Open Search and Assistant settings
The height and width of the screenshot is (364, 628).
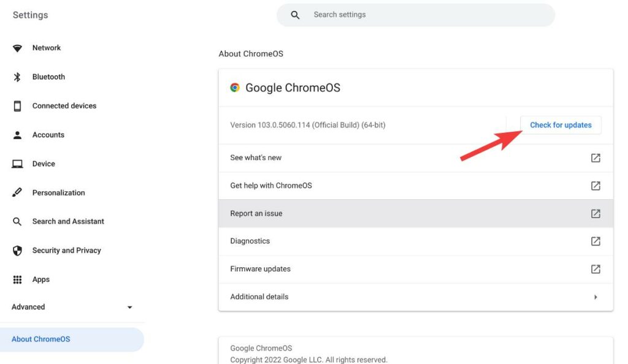[x=67, y=221]
